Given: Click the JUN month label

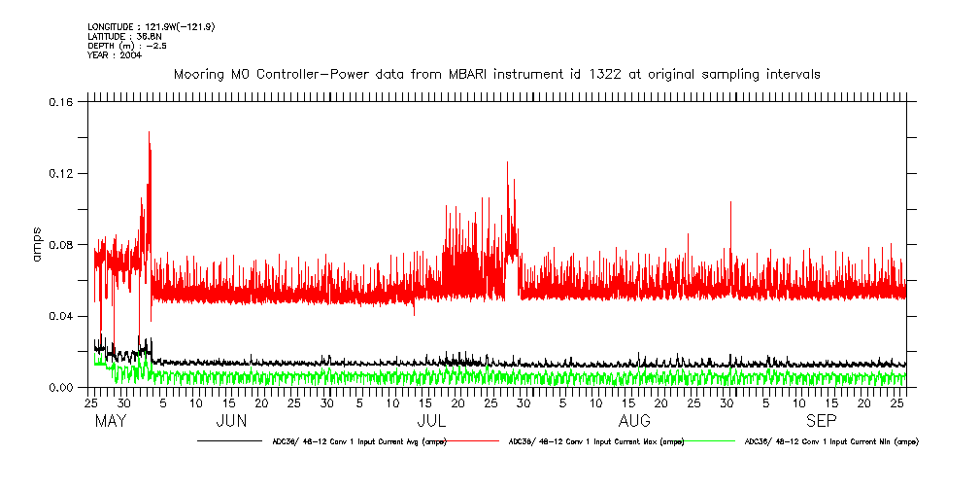Looking at the screenshot, I should click(x=231, y=421).
